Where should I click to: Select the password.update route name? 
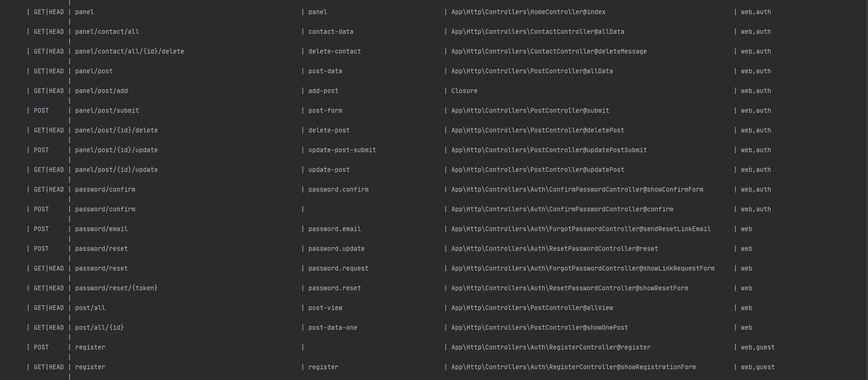[x=336, y=249]
